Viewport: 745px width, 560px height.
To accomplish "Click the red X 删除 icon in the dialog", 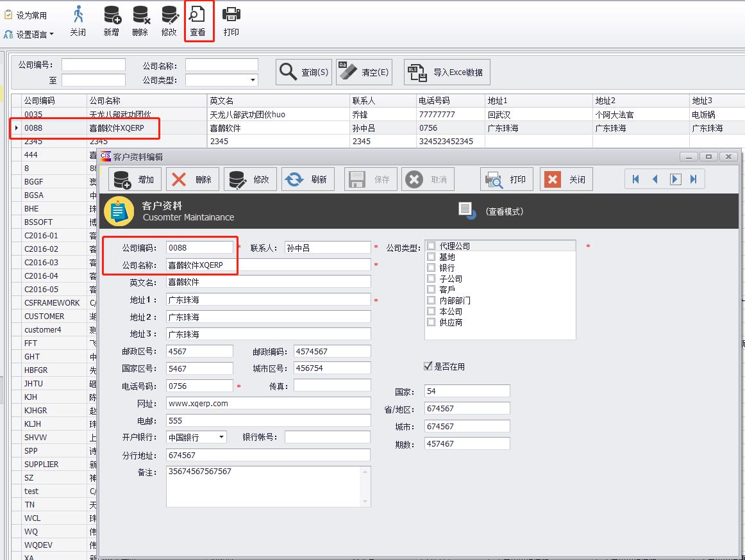I will pos(192,179).
